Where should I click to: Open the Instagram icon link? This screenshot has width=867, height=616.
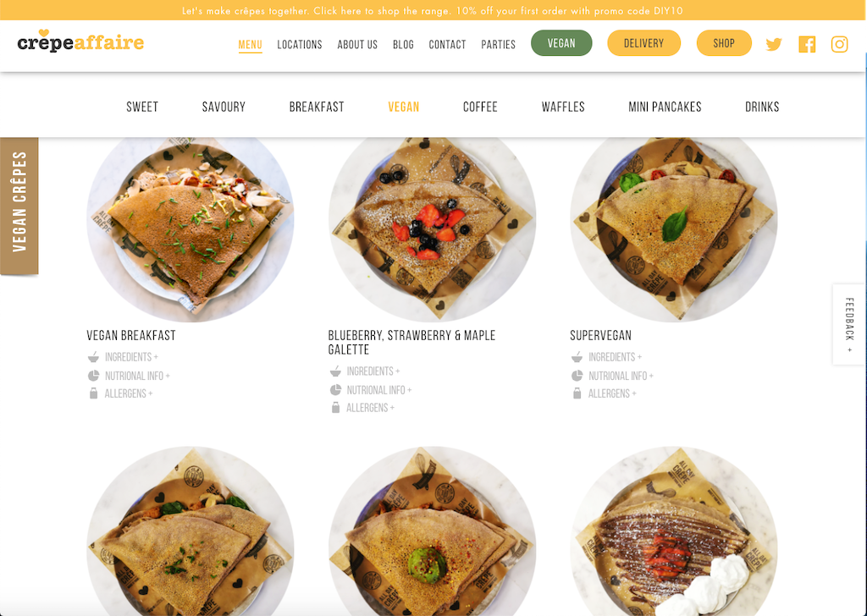pyautogui.click(x=839, y=44)
